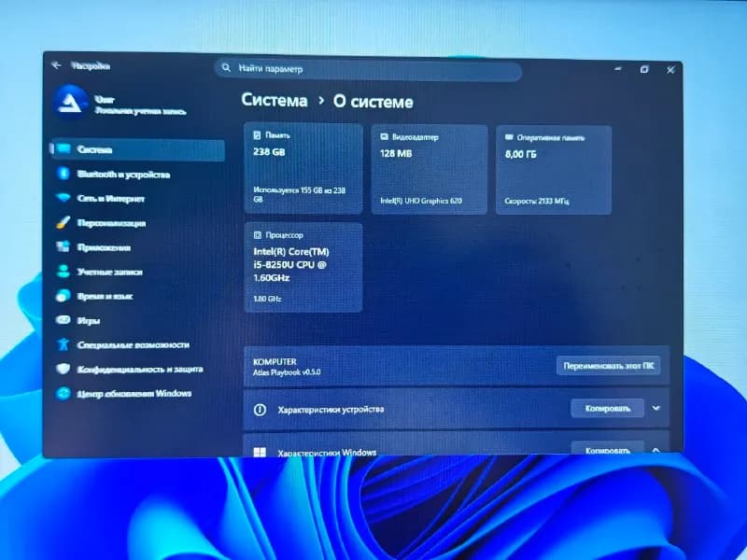Viewport: 747px width, 560px height.
Task: Select the Характеристики Windows logo icon
Action: [260, 452]
